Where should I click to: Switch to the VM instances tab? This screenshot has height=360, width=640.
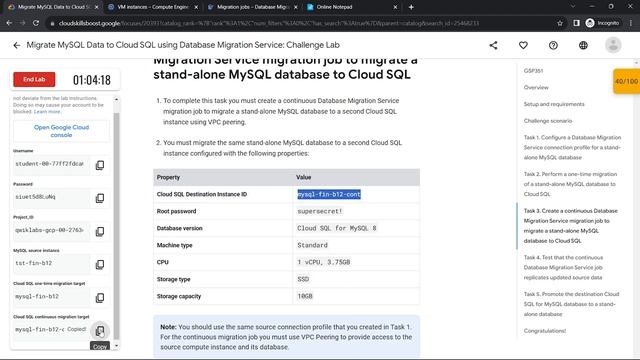coord(153,7)
